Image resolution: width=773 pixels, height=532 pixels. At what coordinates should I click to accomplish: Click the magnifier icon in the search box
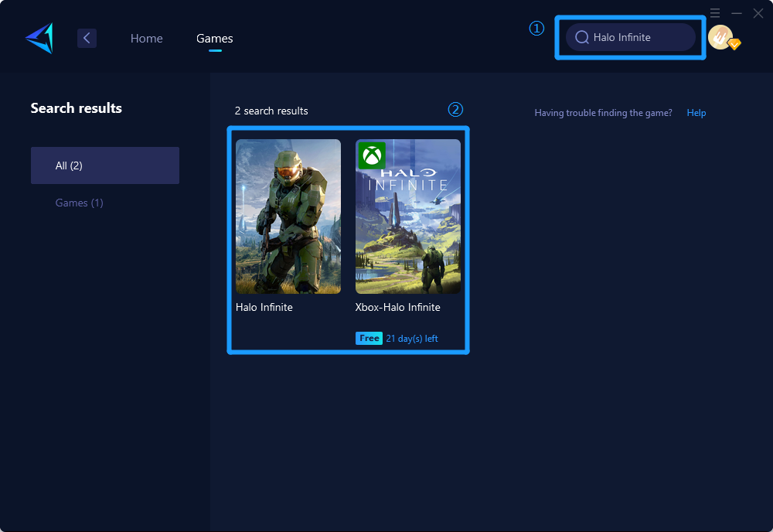click(582, 37)
